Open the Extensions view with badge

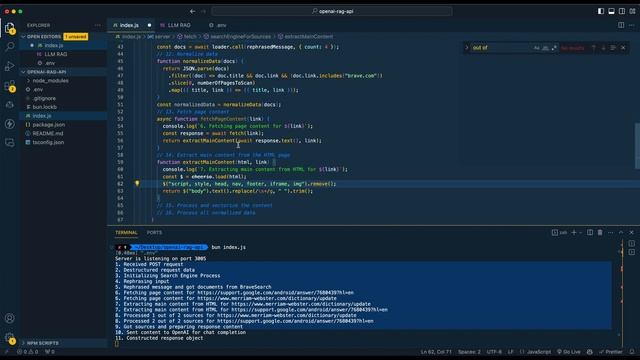click(10, 85)
